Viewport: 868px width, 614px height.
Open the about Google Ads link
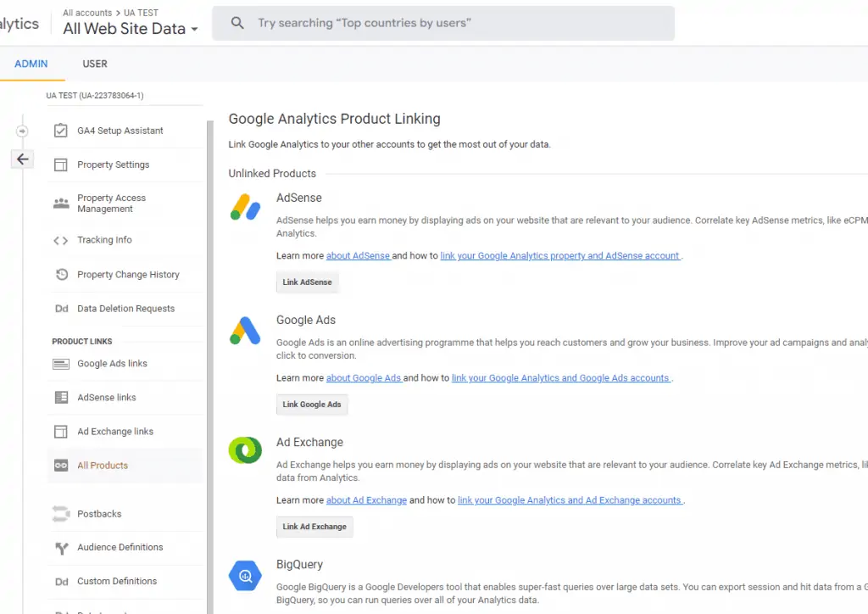364,377
